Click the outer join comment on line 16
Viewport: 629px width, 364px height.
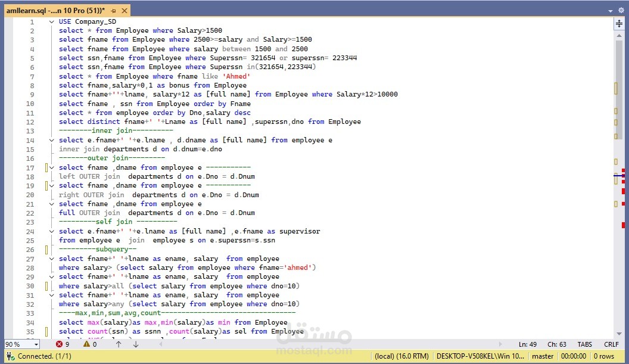pyautogui.click(x=112, y=158)
